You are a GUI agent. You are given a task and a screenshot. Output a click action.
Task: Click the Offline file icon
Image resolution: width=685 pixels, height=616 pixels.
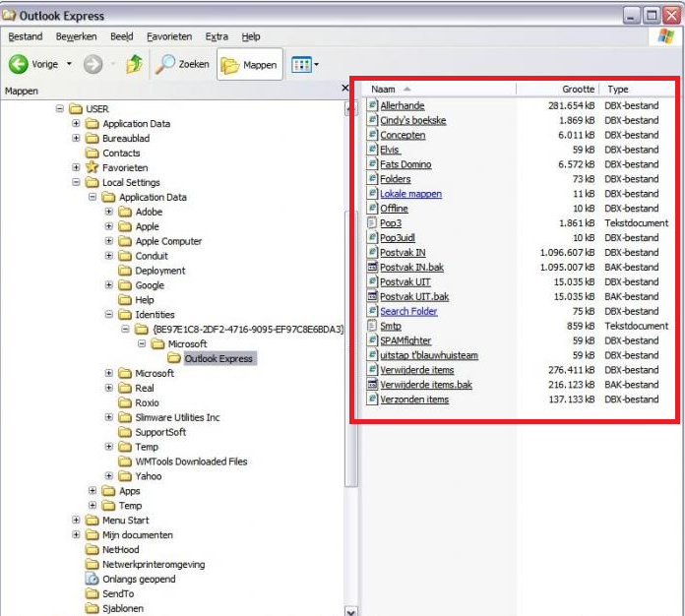pos(372,208)
